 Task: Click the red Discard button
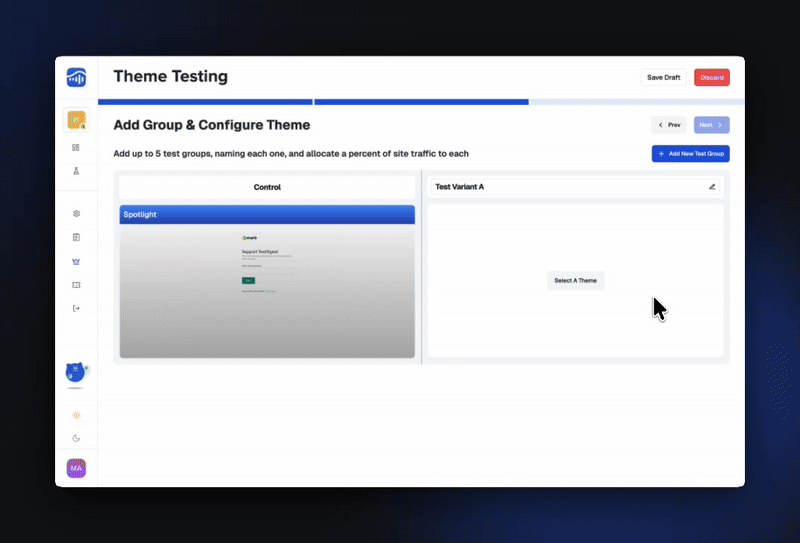click(x=712, y=77)
